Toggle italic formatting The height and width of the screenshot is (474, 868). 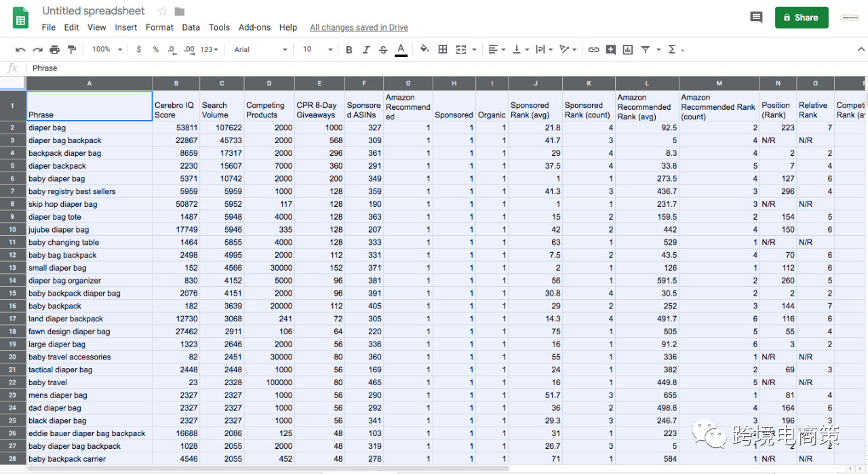coord(366,50)
